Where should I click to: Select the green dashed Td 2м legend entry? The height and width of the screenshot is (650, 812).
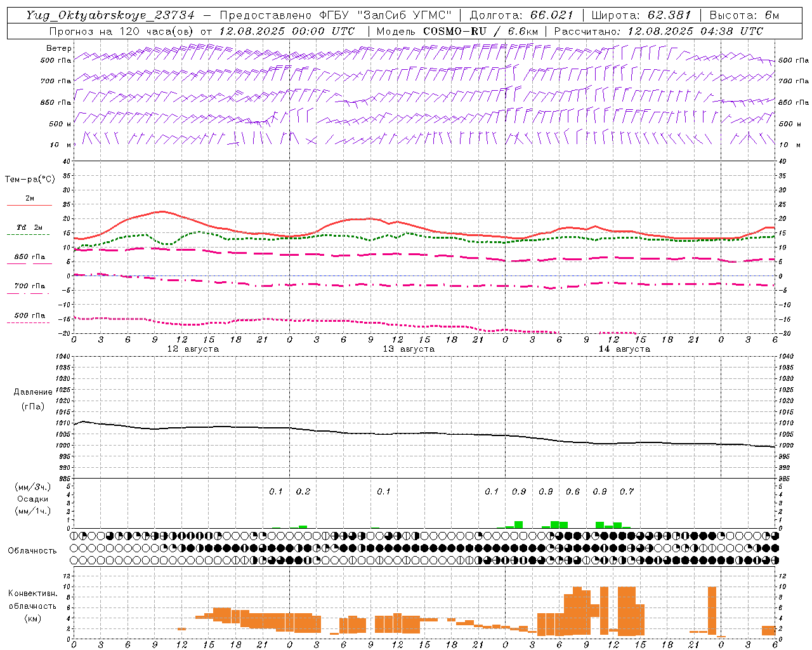(x=29, y=230)
